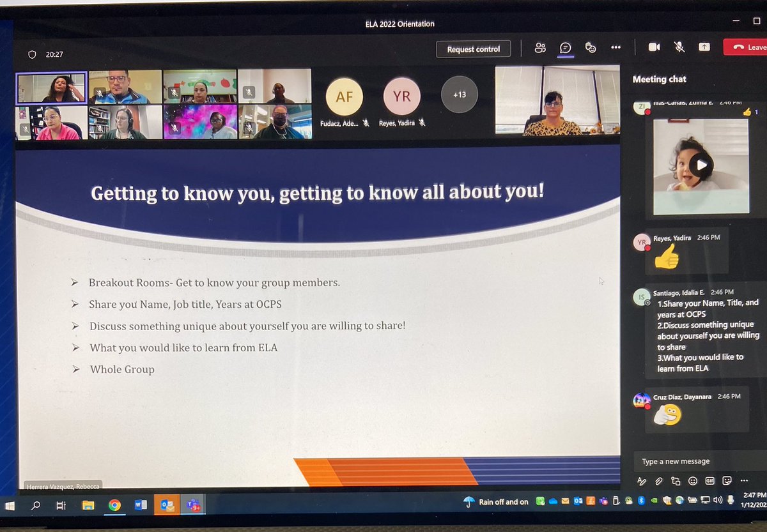Click the OneDrive cloud tray icon

[x=553, y=501]
